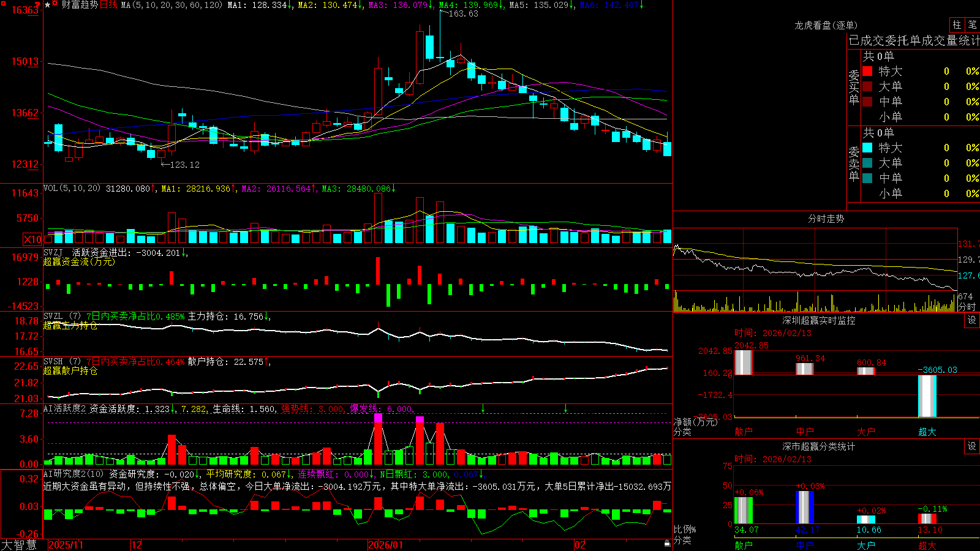This screenshot has width=980, height=551.
Task: Click the 强势线: 3.000 label
Action: [x=312, y=409]
